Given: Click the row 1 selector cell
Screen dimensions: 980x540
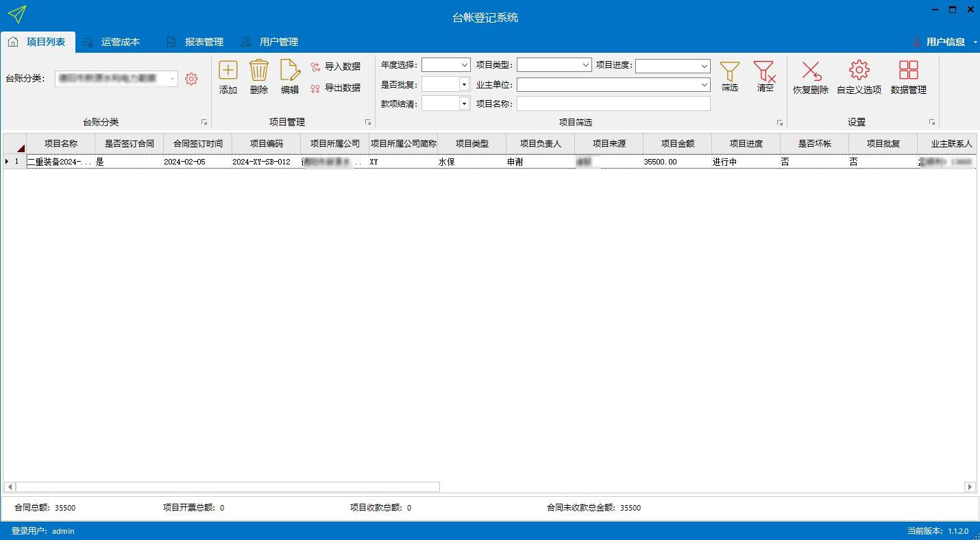Looking at the screenshot, I should [x=14, y=162].
